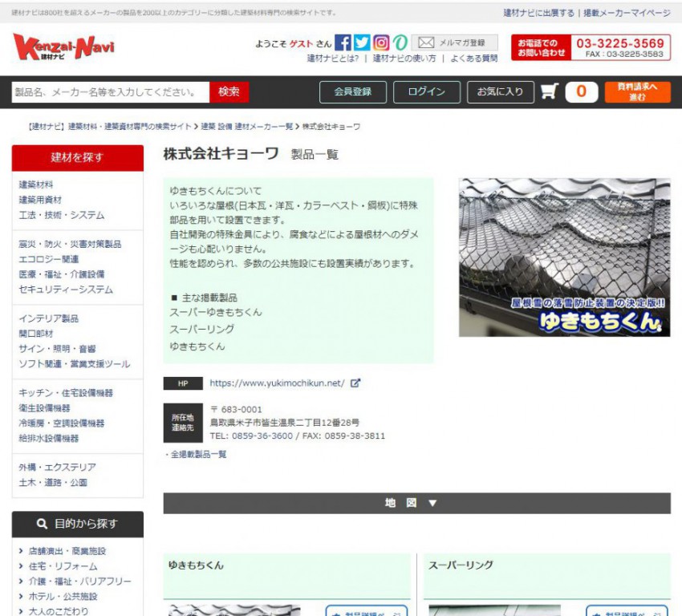The height and width of the screenshot is (616, 682).
Task: Click the magnifier icon in 目的から探す
Action: 42,524
